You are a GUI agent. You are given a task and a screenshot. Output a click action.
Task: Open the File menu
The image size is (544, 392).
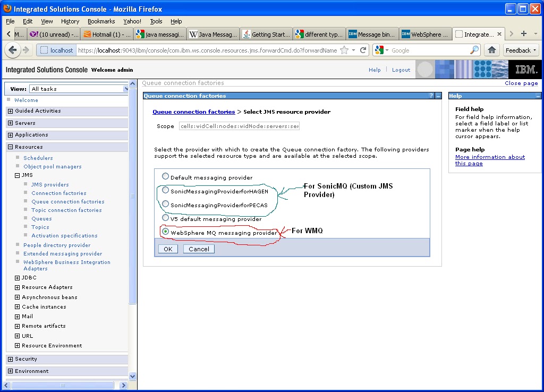10,21
